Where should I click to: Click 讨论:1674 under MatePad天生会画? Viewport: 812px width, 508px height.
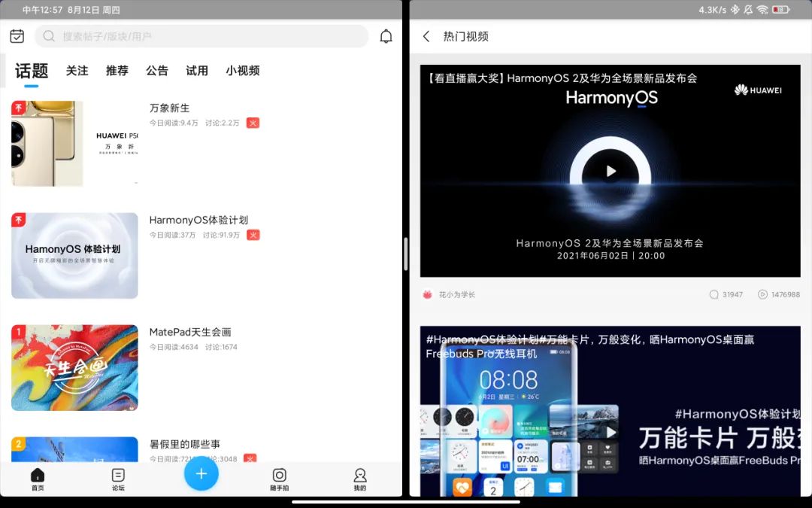pyautogui.click(x=221, y=347)
